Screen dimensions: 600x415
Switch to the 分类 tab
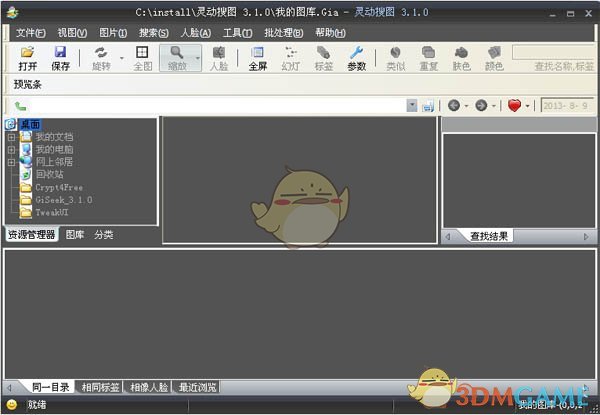pyautogui.click(x=104, y=234)
